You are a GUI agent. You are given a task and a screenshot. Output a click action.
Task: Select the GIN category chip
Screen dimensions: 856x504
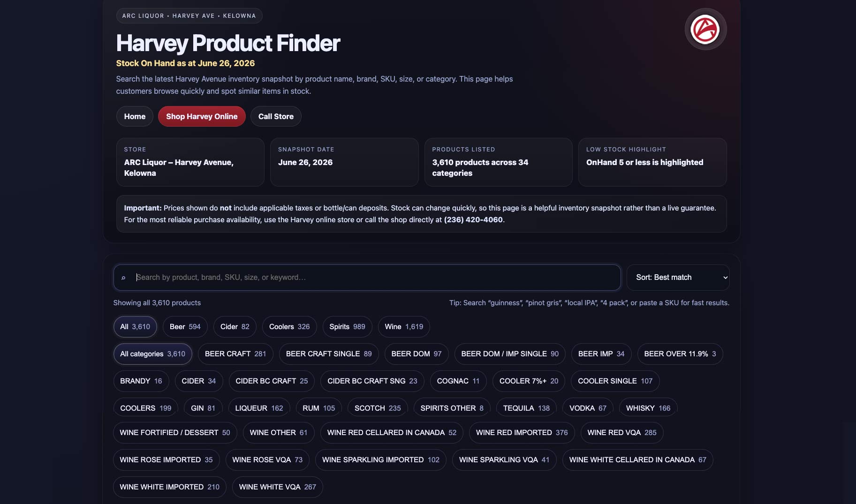click(203, 407)
